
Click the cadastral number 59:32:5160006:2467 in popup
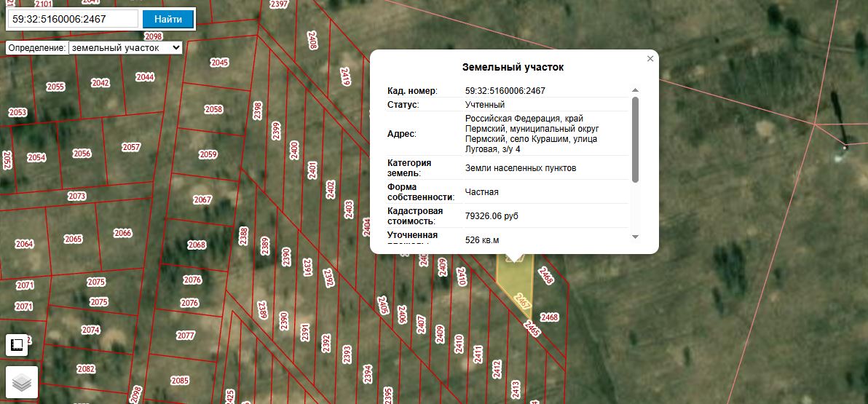click(505, 91)
